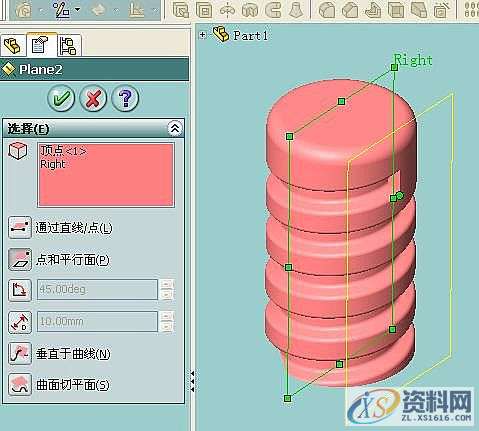Screen dimensions: 479x431
Task: Toggle the offset distance icon button
Action: [20, 322]
